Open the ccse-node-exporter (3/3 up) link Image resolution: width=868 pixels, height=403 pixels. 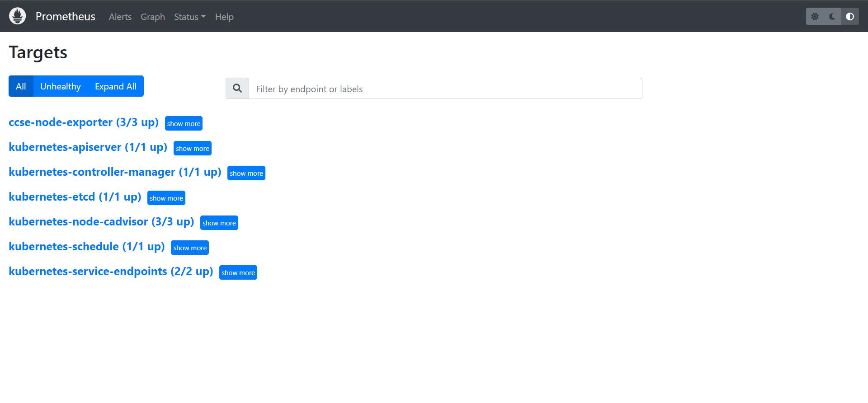[84, 122]
